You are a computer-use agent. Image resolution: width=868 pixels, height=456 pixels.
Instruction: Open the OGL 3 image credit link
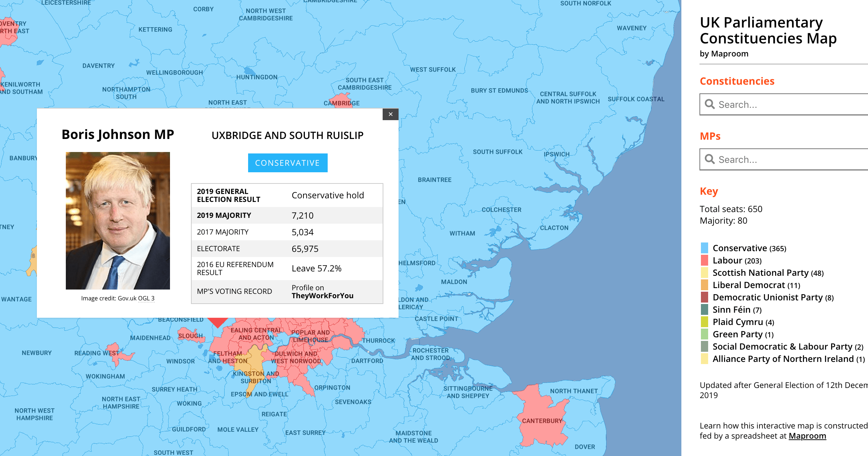(x=146, y=298)
